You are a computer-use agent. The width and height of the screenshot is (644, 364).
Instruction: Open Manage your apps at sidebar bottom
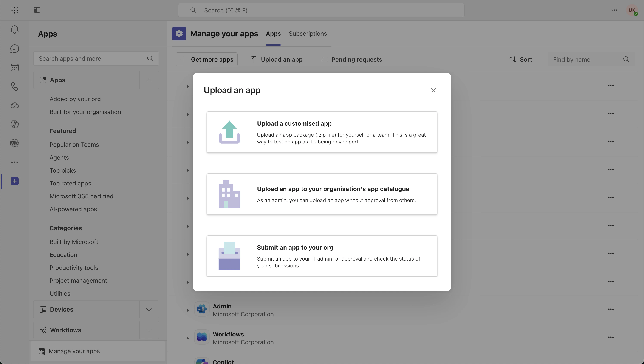[98, 351]
